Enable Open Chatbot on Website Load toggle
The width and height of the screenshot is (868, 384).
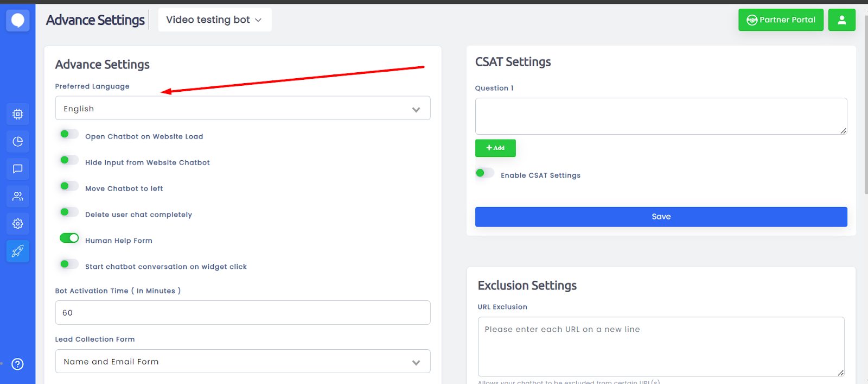pos(69,134)
